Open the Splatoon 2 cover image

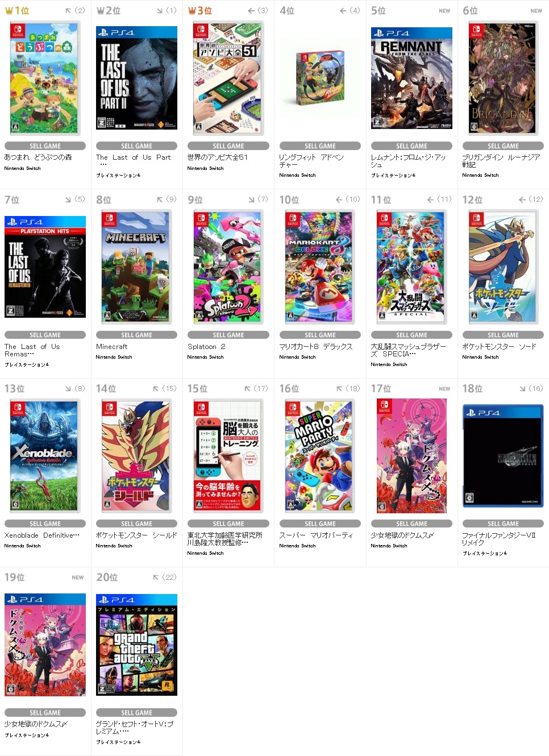click(x=228, y=267)
